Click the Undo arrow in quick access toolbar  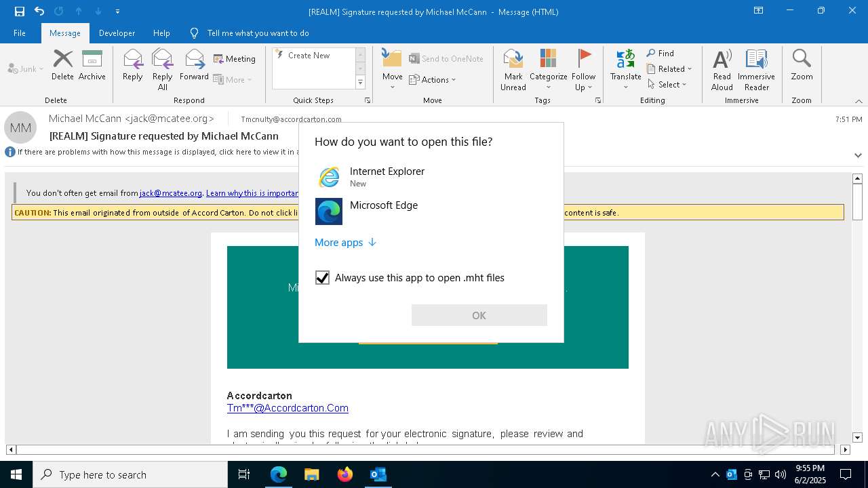[39, 12]
